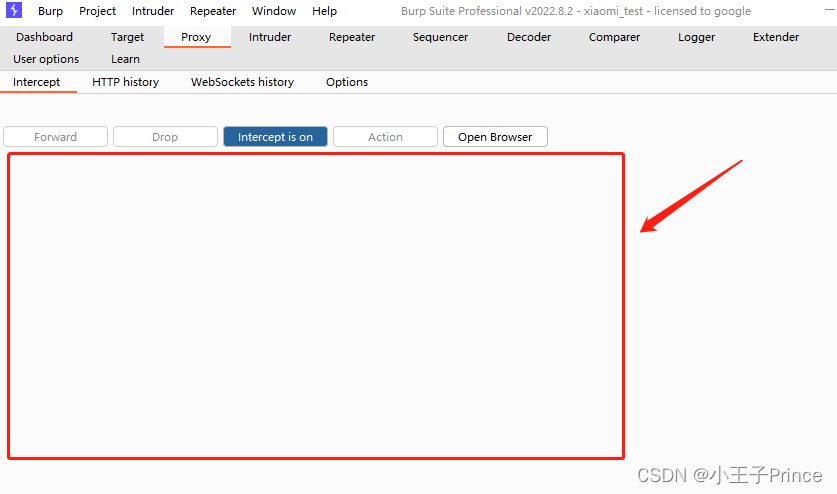
Task: Minimize the Burp Suite window
Action: [829, 9]
